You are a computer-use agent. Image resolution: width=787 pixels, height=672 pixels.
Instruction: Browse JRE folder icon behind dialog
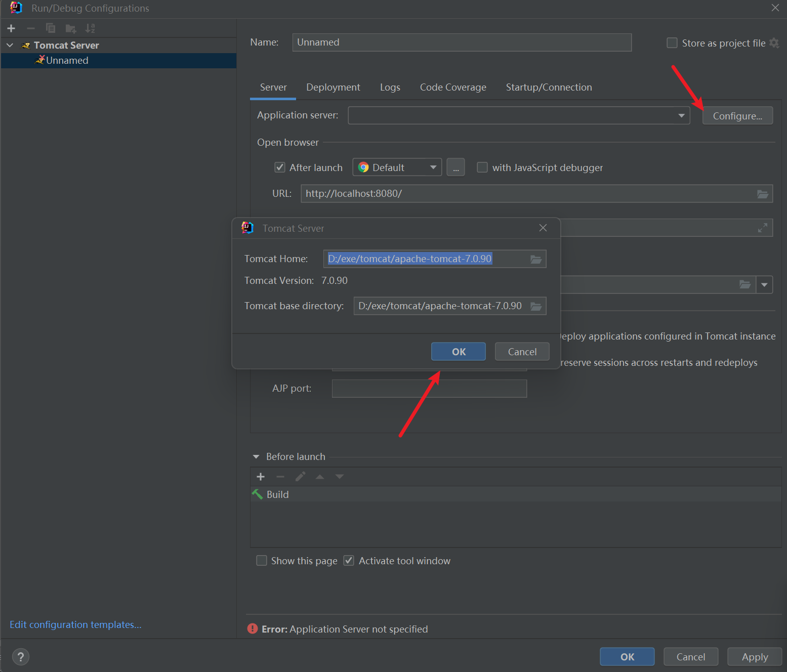coord(745,284)
